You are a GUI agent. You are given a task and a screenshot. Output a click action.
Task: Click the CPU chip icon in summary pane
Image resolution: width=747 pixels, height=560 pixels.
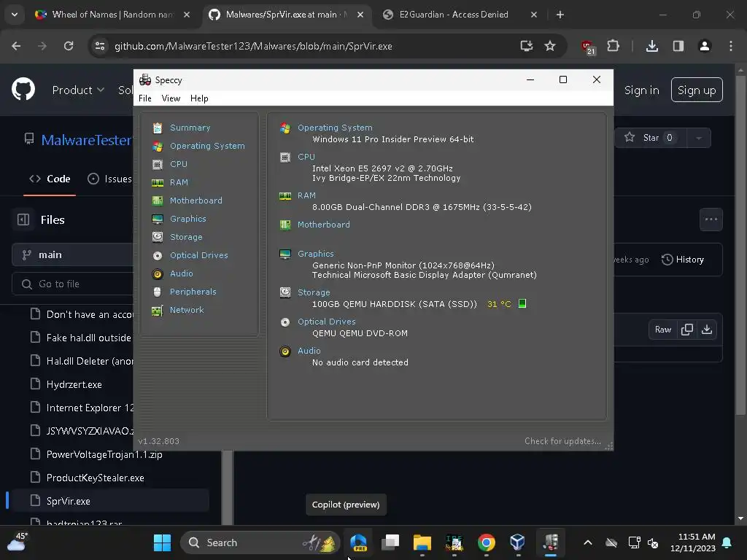point(285,157)
